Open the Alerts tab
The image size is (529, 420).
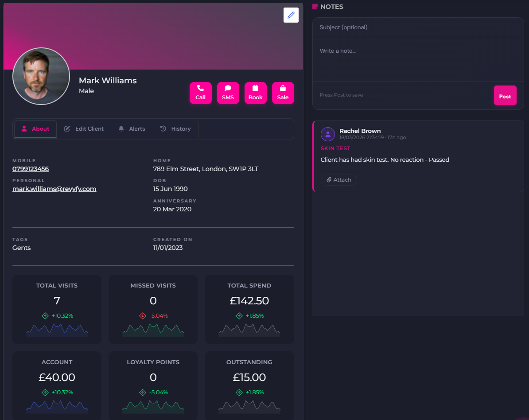[132, 128]
